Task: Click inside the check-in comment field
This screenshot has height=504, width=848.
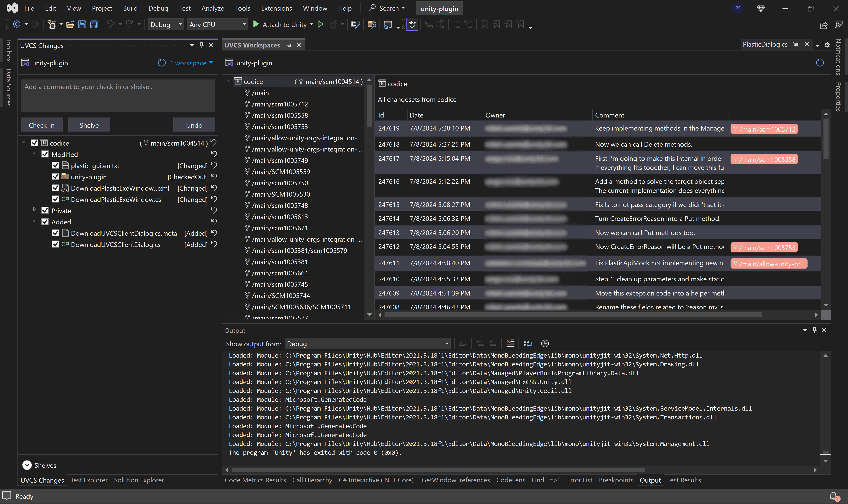Action: tap(117, 95)
